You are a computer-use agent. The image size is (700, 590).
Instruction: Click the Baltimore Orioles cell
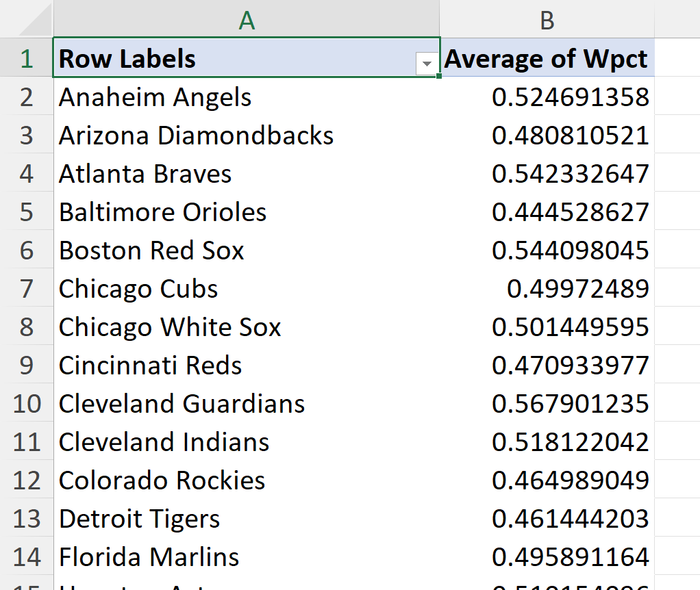[x=163, y=212]
